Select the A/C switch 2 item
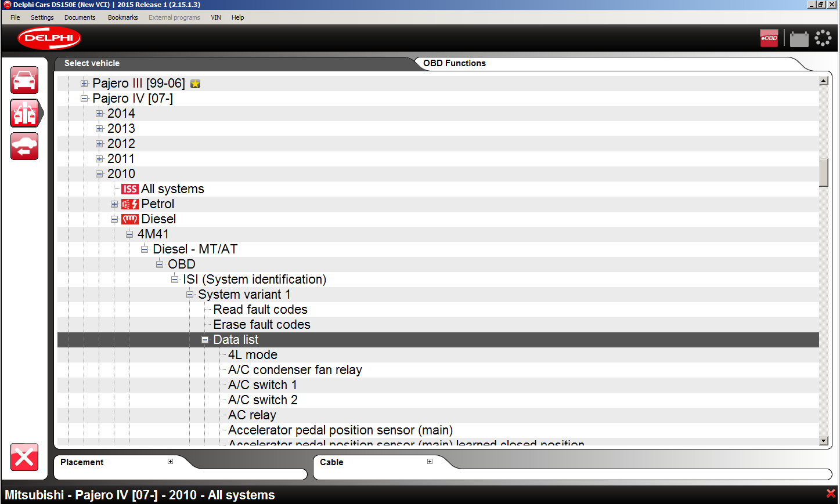840x504 pixels. click(x=263, y=400)
